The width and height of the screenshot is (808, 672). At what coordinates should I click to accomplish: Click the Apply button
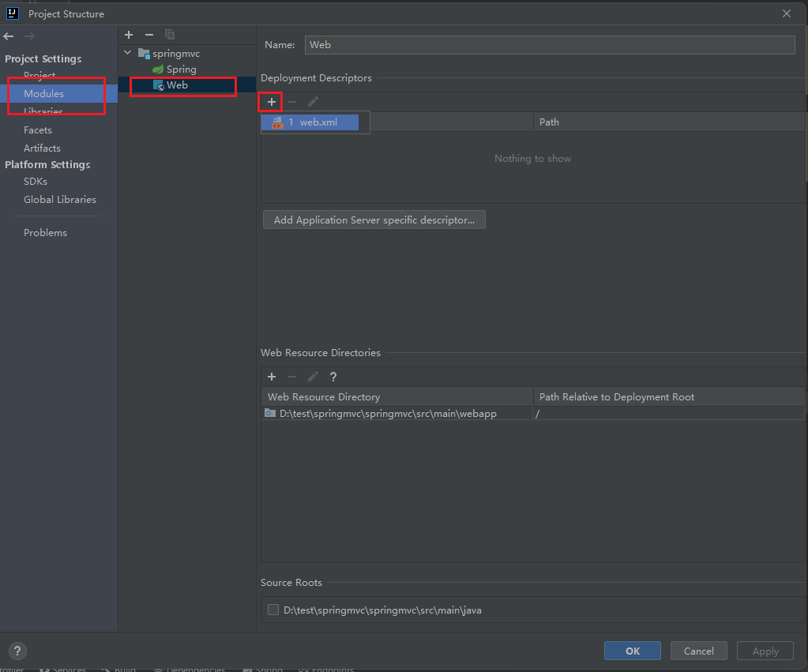pyautogui.click(x=765, y=651)
